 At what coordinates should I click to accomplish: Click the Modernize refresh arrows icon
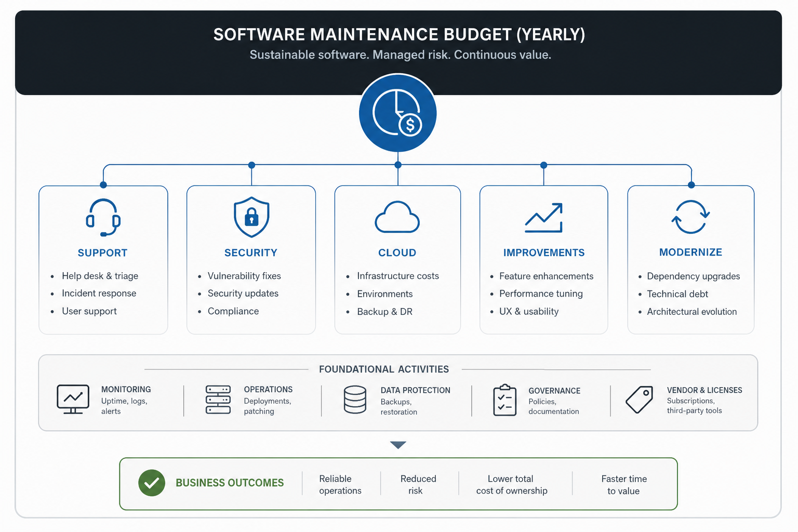pos(690,217)
